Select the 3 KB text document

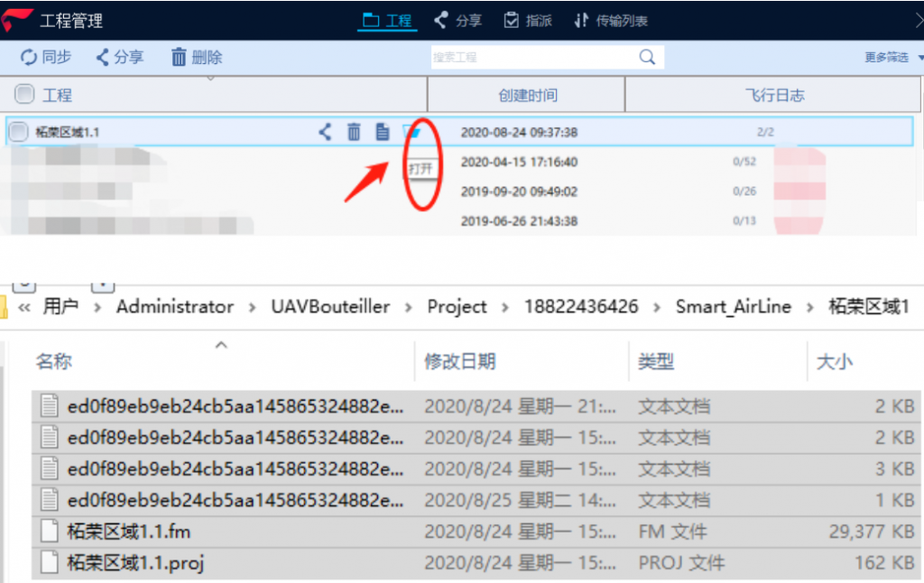pyautogui.click(x=476, y=468)
